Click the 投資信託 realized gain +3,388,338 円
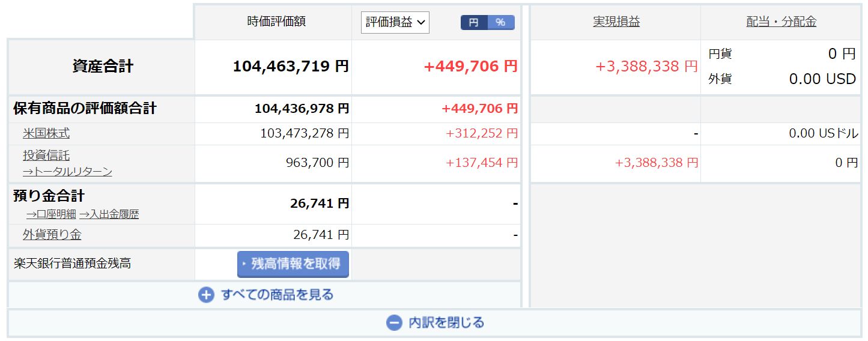The image size is (868, 341). click(657, 162)
